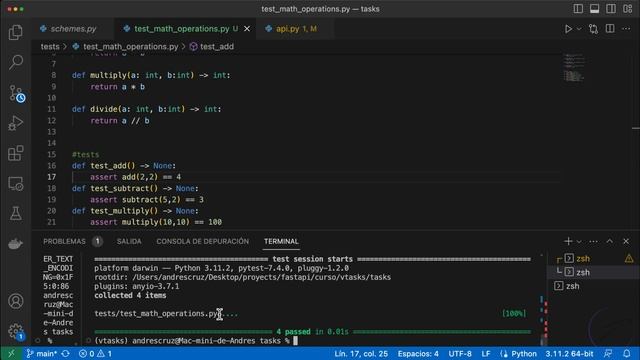Click tests/test_math_operations.py path in terminal
Screen dimensions: 640x360
point(157,313)
